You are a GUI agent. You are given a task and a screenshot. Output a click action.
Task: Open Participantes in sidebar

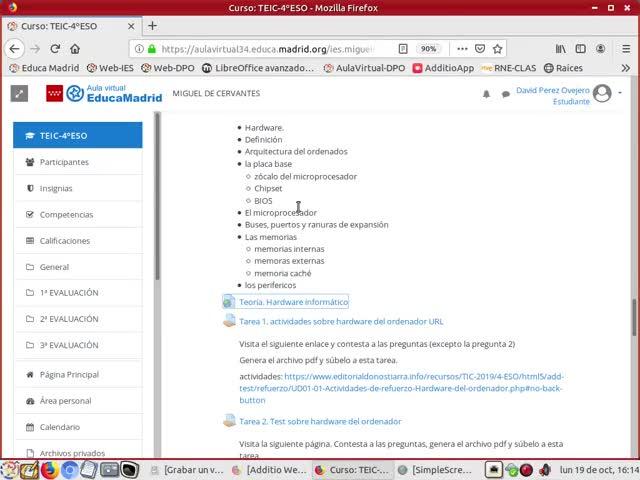pyautogui.click(x=78, y=162)
